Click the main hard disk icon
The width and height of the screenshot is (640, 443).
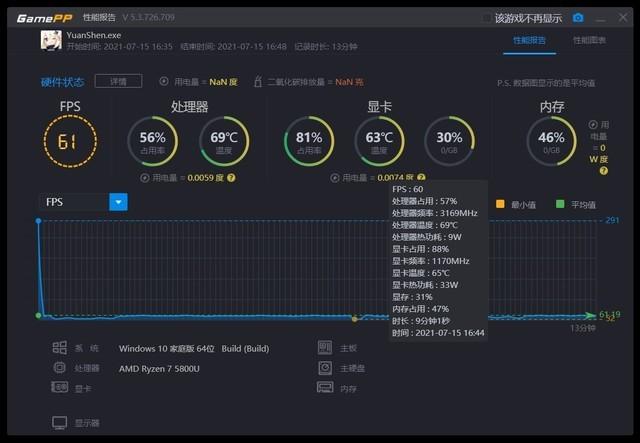(325, 367)
